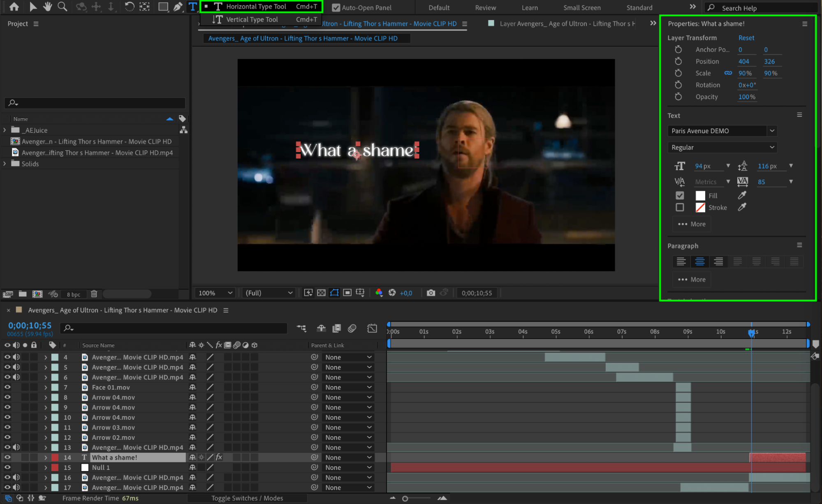The width and height of the screenshot is (822, 504).
Task: Hide the Face 01.mov layer
Action: 7,387
